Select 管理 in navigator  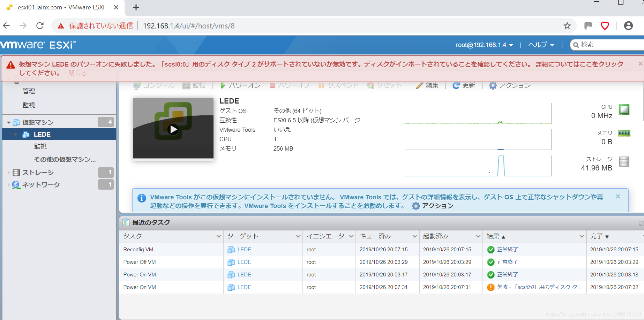29,91
